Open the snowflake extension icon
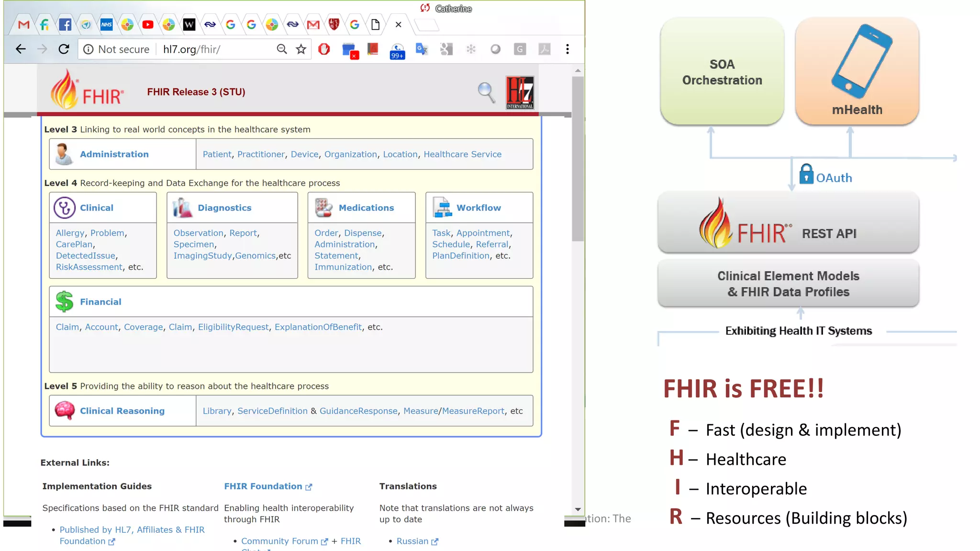 (x=471, y=49)
